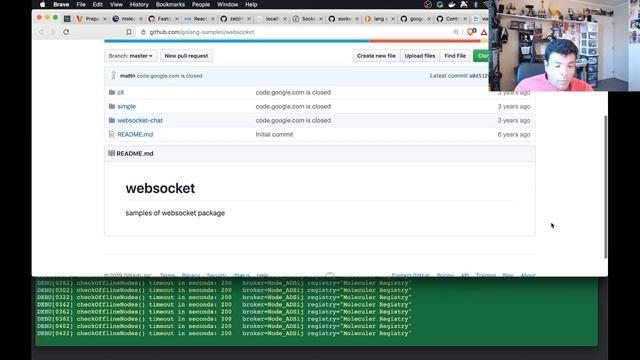Click the websocket-chat folder icon
The width and height of the screenshot is (640, 360).
[112, 120]
